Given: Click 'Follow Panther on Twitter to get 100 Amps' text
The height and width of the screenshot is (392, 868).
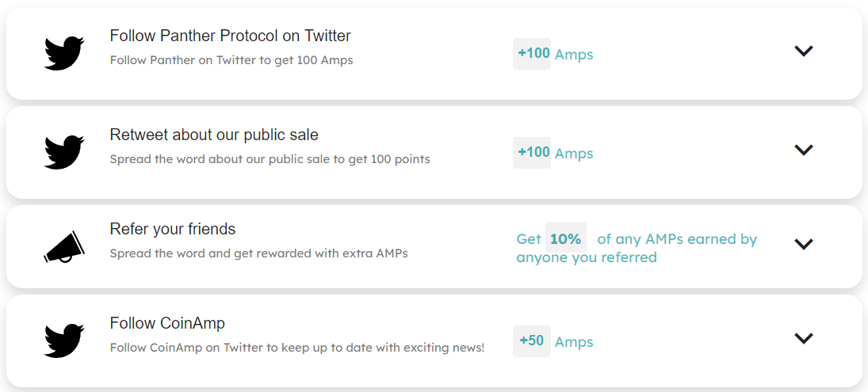Looking at the screenshot, I should 231,60.
